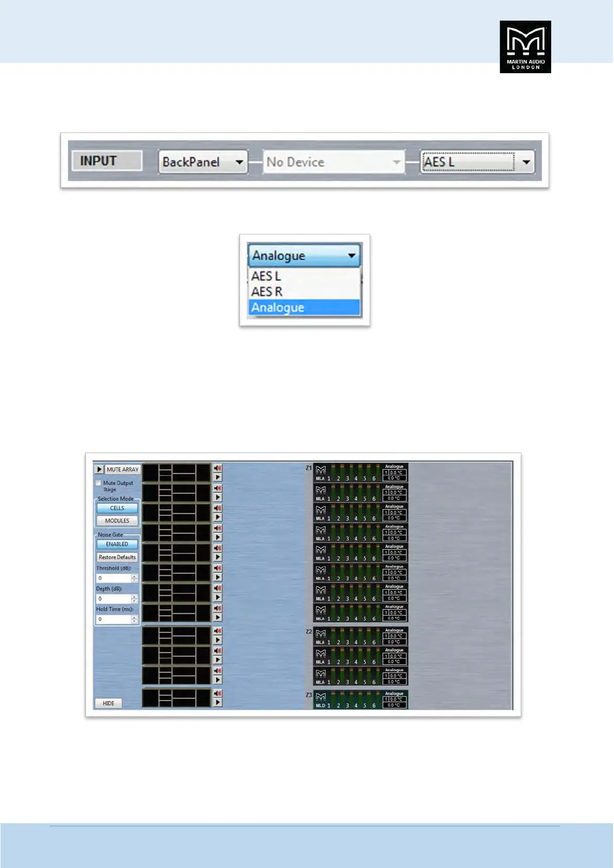The height and width of the screenshot is (868, 614).
Task: Mute the eighth Z1 module with its speaker icon
Action: [218, 608]
